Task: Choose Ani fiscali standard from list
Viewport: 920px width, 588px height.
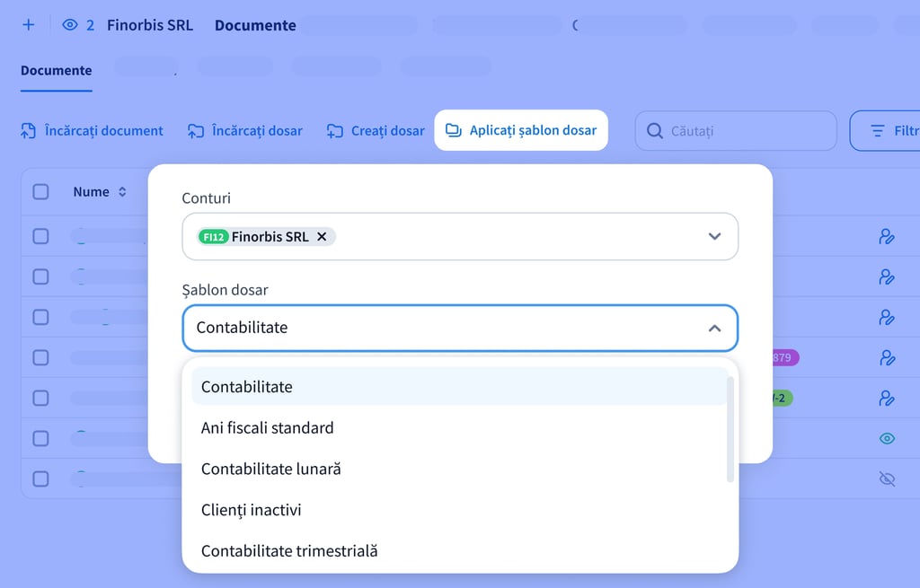Action: 268,428
